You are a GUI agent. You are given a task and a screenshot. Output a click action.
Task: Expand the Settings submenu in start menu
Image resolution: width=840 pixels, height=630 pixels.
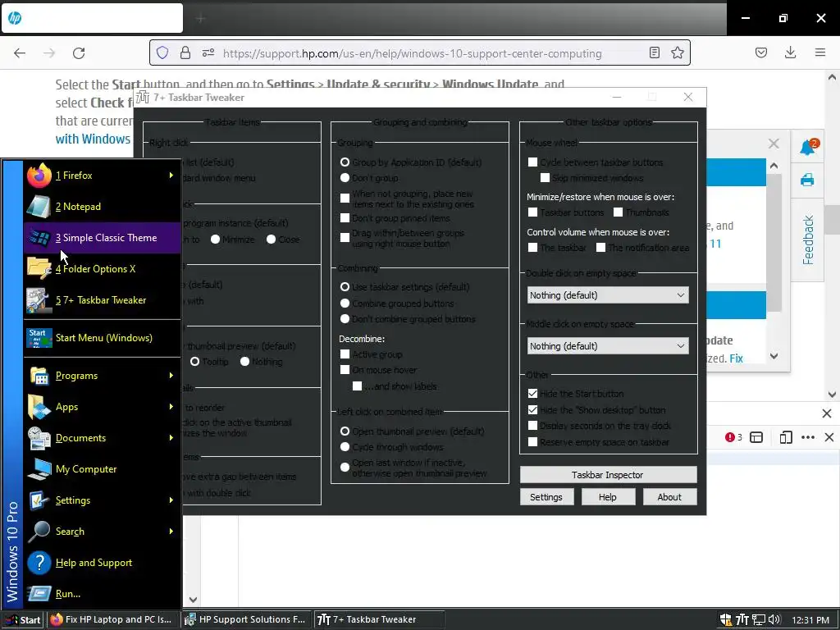pos(102,500)
